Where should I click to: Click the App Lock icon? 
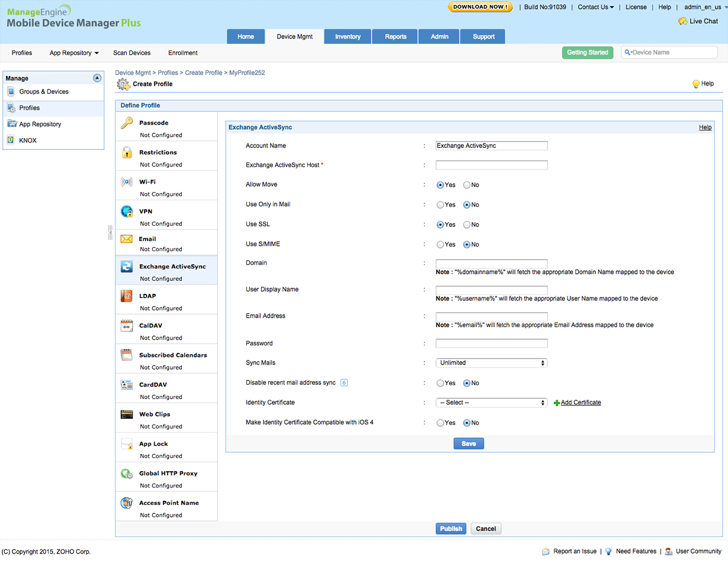pos(127,444)
